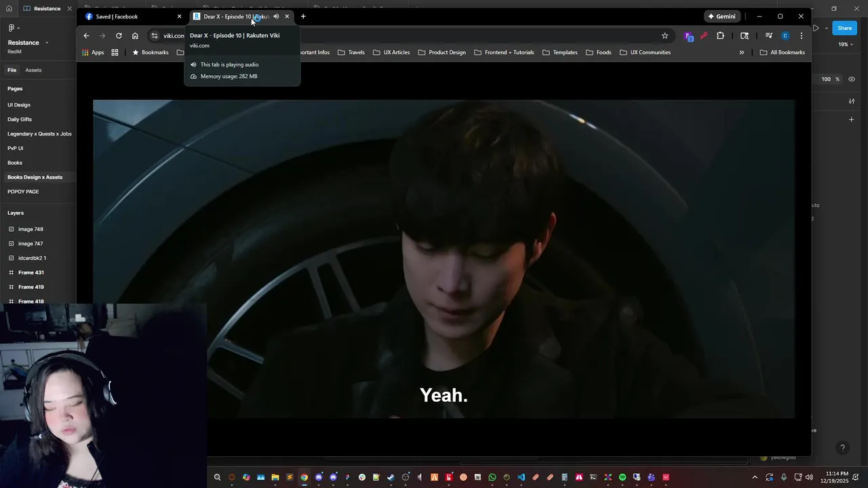Close the Dear X Episode 10 tab
This screenshot has height=488, width=868.
pos(287,16)
